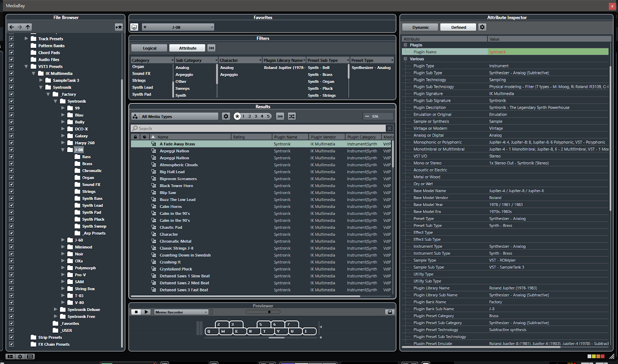
Task: Select media types icon in Results
Action: click(x=135, y=116)
